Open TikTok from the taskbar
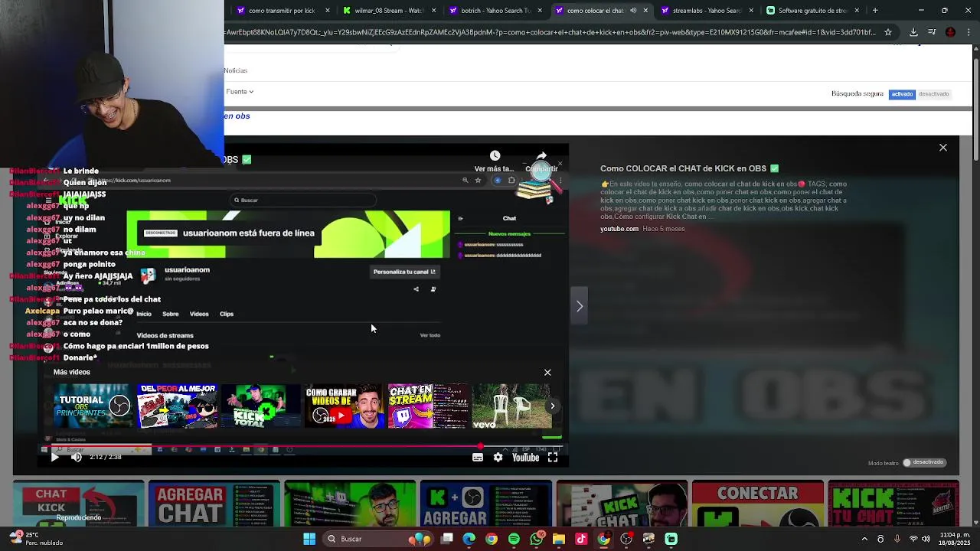Screen dimensions: 980x551 581,539
